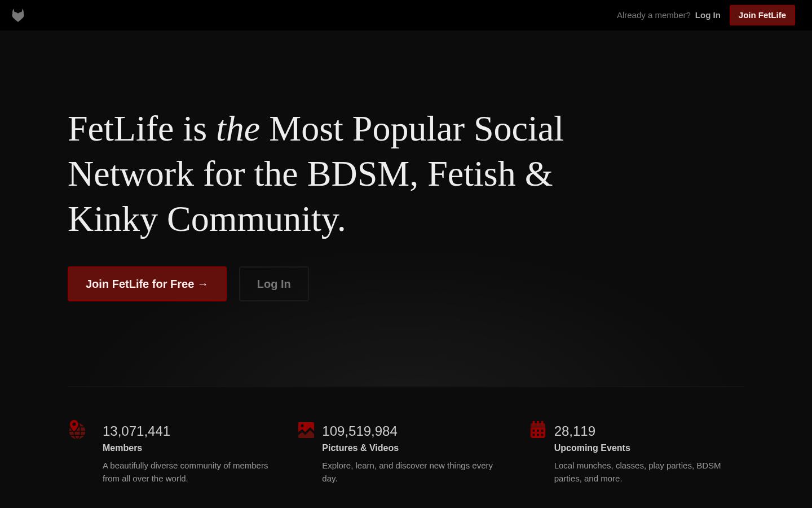The width and height of the screenshot is (812, 508).
Task: Click the Explore, learn, and discover text
Action: coord(407,472)
